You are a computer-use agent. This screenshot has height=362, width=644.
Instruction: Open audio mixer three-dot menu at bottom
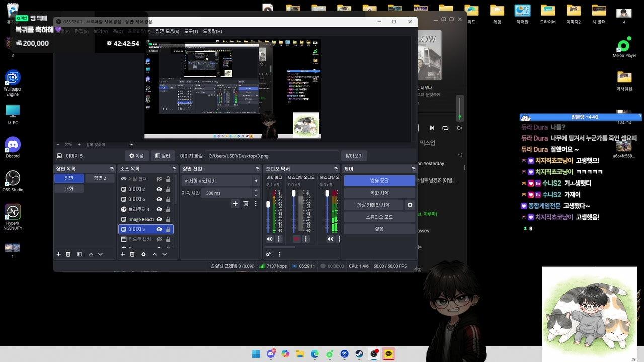click(279, 254)
